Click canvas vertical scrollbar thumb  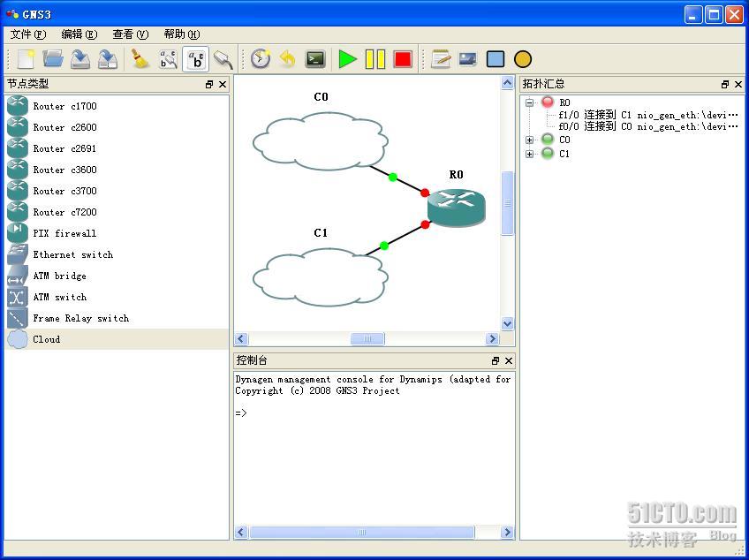click(x=507, y=203)
